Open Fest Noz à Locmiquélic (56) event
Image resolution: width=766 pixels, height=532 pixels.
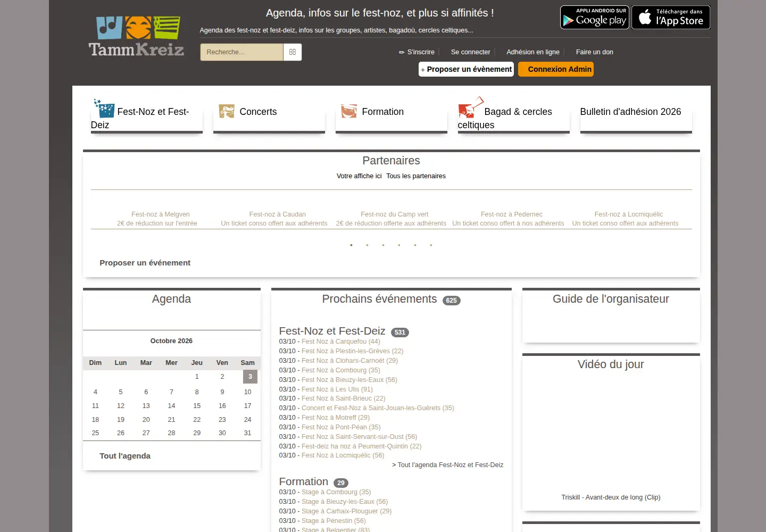(x=343, y=455)
